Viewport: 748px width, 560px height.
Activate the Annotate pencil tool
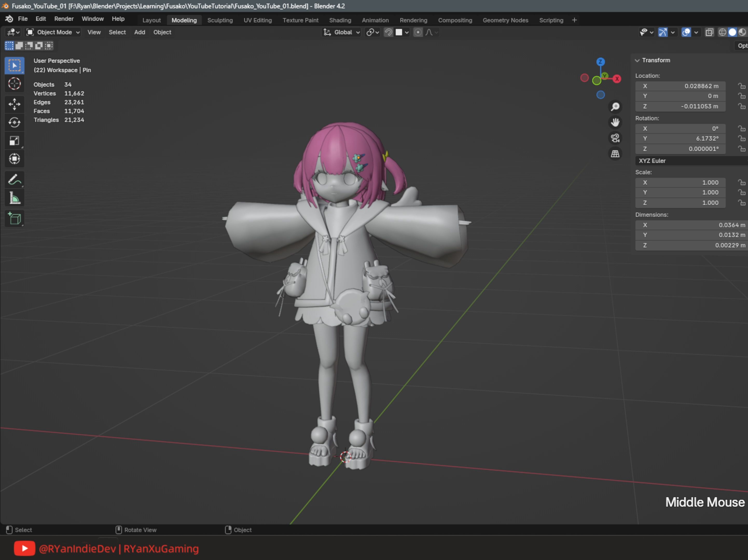pyautogui.click(x=14, y=179)
